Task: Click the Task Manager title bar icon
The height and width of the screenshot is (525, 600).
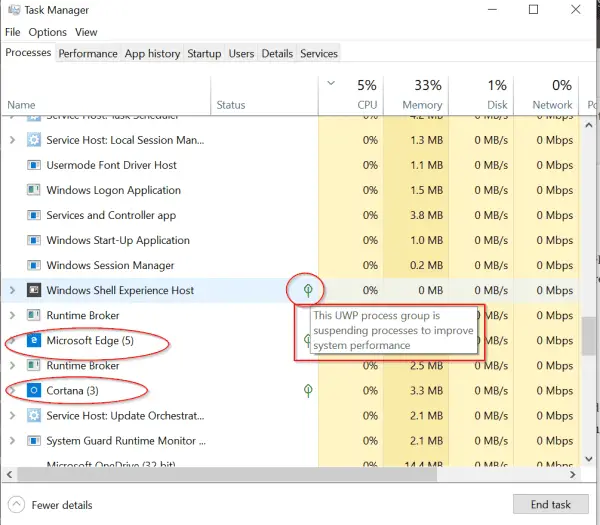Action: pyautogui.click(x=14, y=10)
